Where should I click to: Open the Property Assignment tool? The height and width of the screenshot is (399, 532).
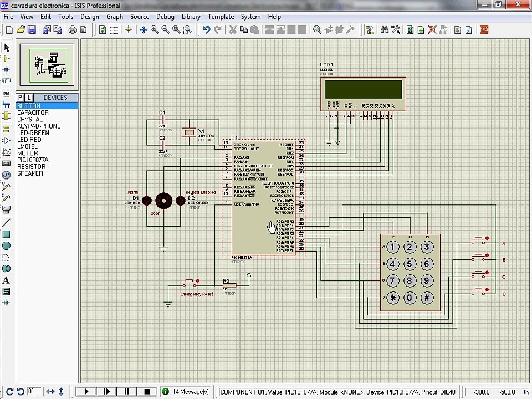[x=396, y=30]
